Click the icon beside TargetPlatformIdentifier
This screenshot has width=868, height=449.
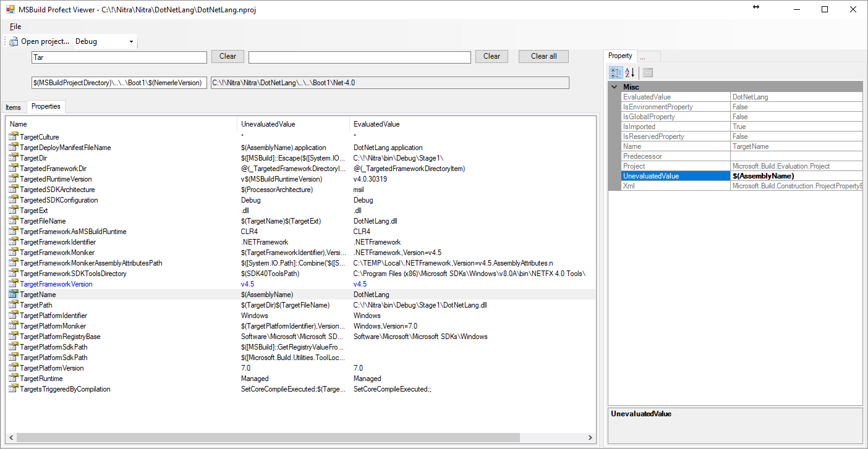click(14, 316)
